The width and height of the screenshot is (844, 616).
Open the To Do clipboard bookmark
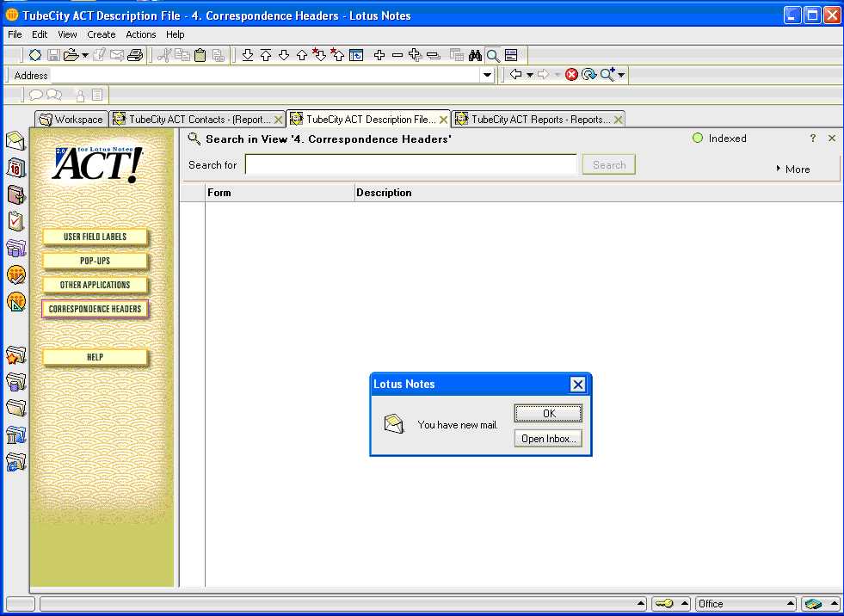(x=15, y=221)
